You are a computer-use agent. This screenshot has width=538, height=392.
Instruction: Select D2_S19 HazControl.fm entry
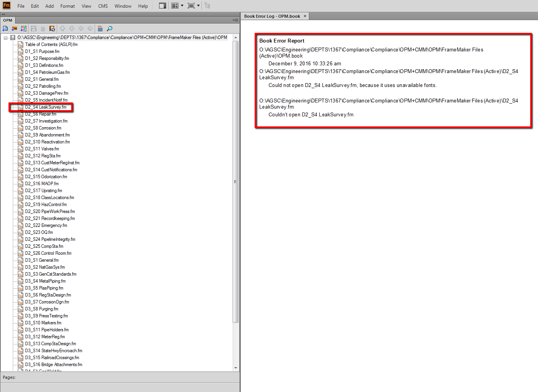[46, 205]
